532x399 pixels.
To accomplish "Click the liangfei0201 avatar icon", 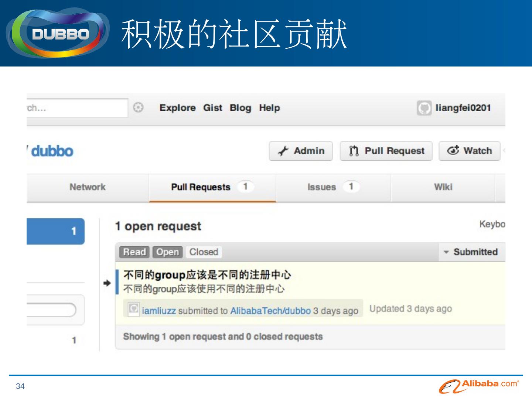I will tap(424, 108).
